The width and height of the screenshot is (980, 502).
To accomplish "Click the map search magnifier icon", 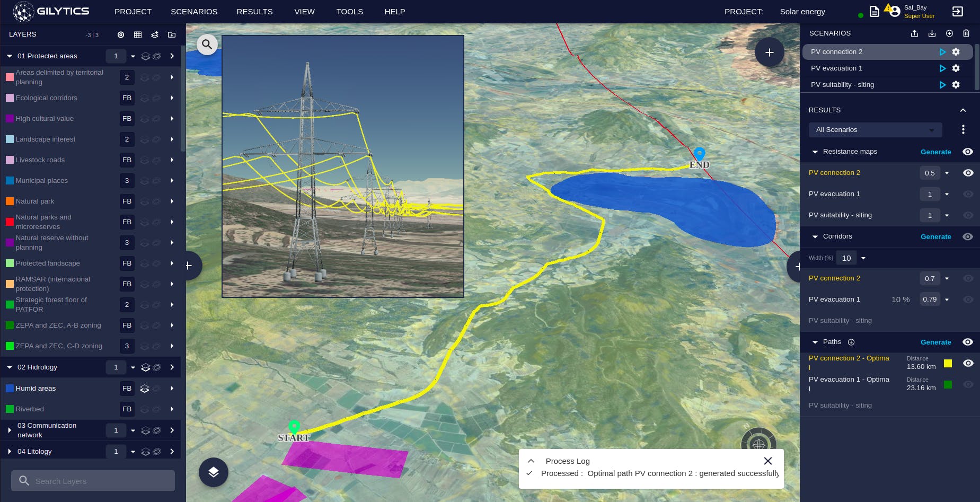I will click(207, 45).
